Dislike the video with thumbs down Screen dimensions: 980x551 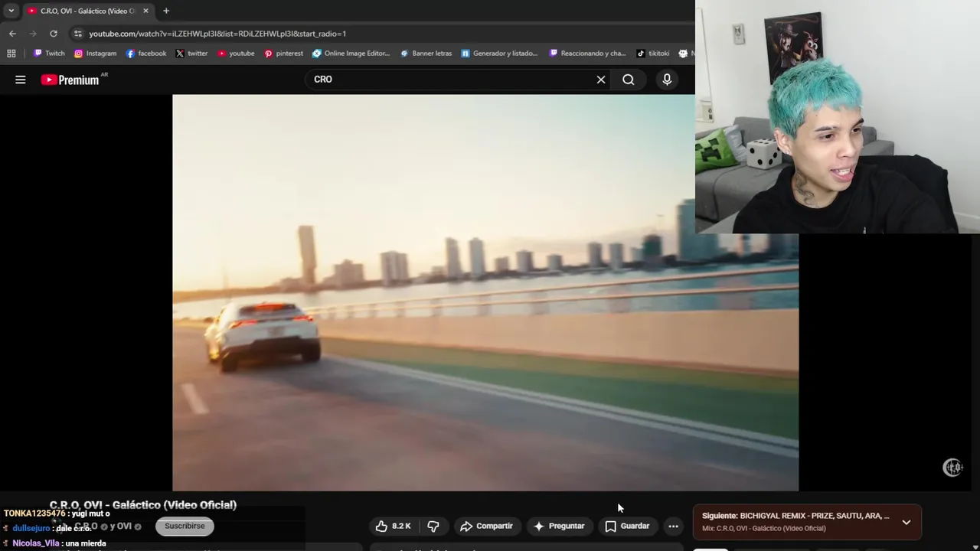pos(433,526)
